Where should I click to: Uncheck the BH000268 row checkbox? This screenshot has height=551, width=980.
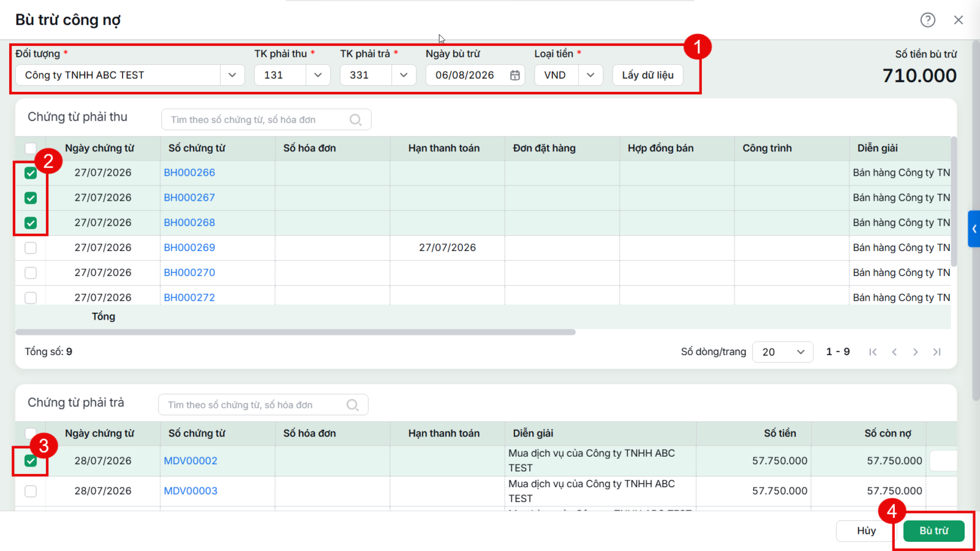tap(31, 223)
